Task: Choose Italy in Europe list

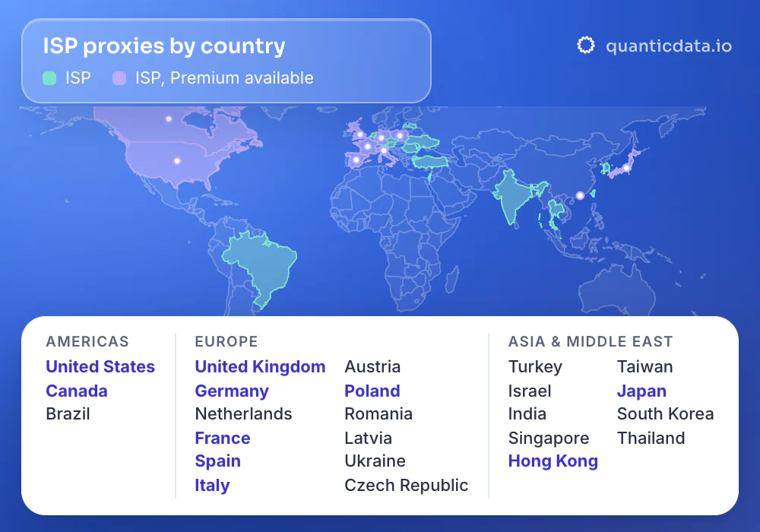Action: [x=212, y=486]
